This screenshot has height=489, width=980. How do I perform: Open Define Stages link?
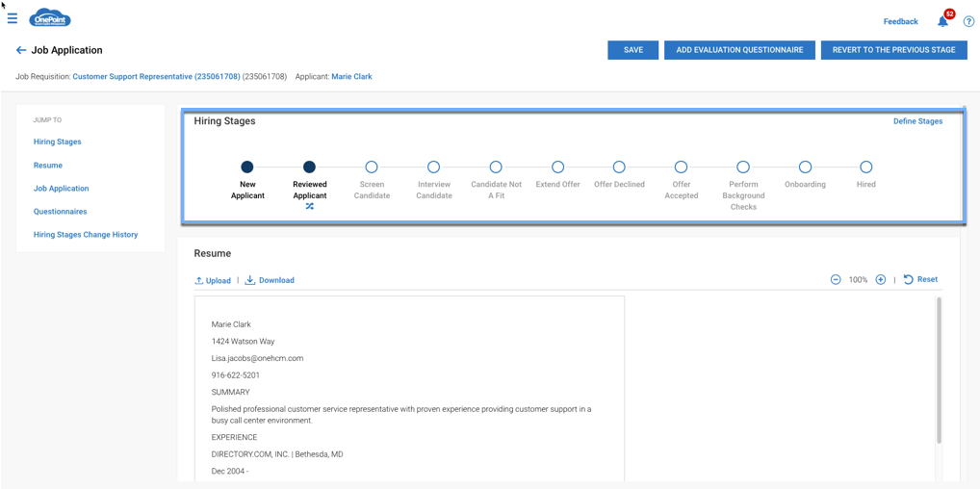point(917,121)
